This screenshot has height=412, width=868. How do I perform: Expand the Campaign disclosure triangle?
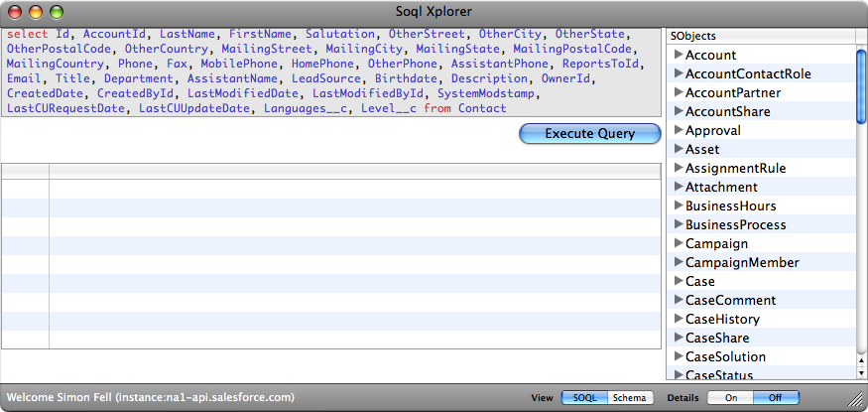[x=679, y=242]
